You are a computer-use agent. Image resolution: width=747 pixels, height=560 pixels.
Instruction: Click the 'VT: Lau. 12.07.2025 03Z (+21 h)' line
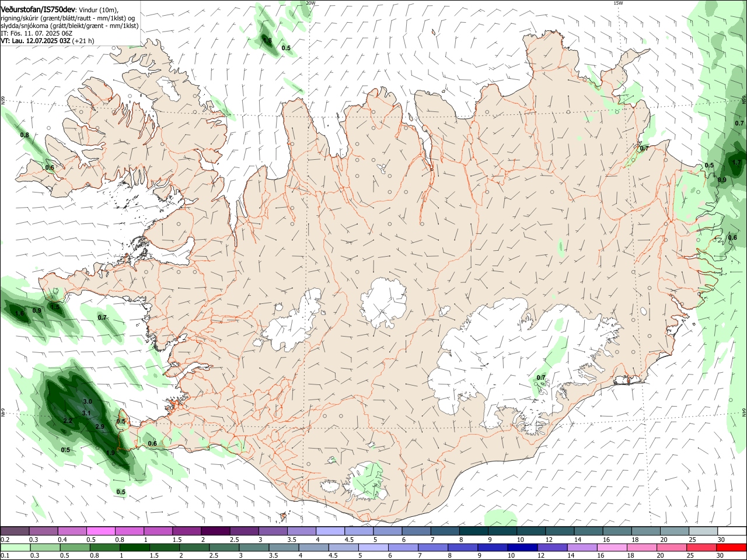47,41
